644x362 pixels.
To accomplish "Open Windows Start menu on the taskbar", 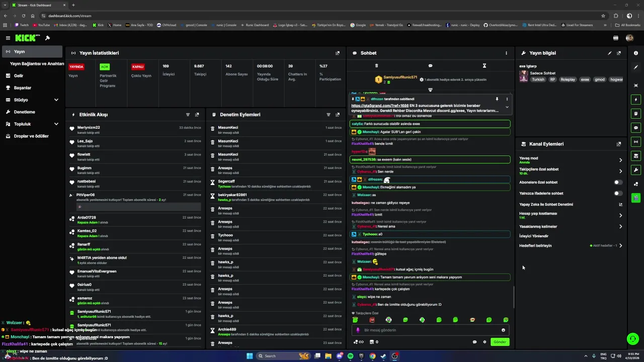I will click(250, 356).
